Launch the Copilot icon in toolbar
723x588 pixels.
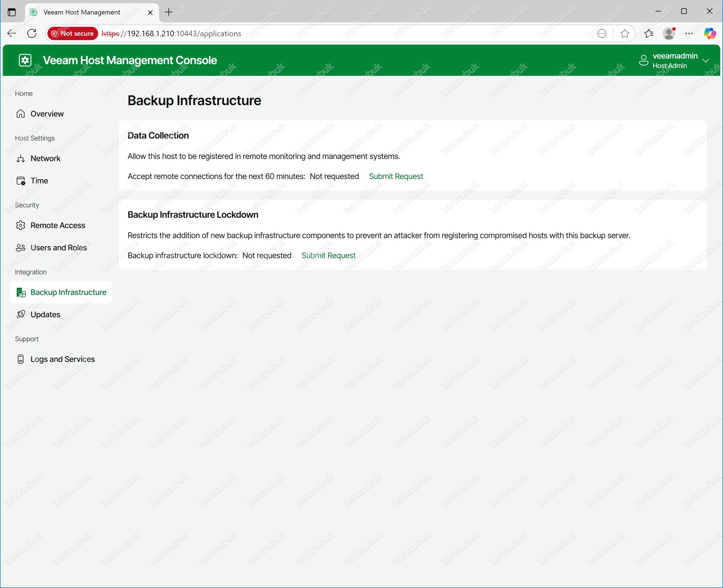coord(710,33)
